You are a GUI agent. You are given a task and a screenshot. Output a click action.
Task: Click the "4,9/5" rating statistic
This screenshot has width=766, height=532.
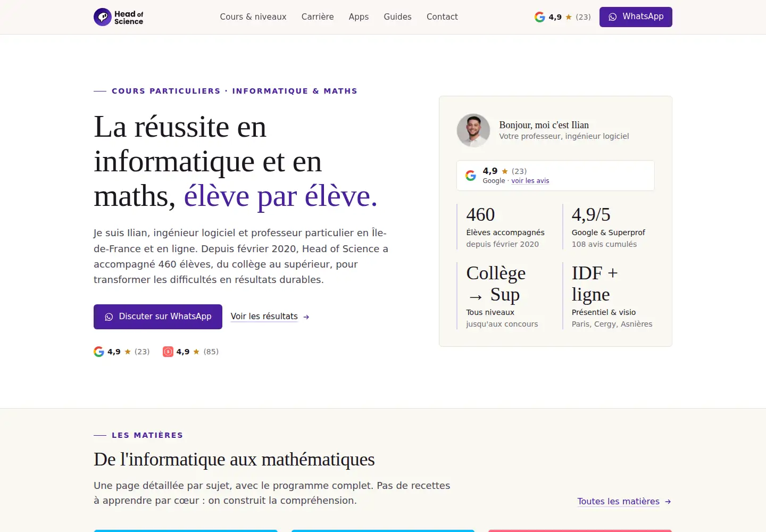tap(591, 214)
